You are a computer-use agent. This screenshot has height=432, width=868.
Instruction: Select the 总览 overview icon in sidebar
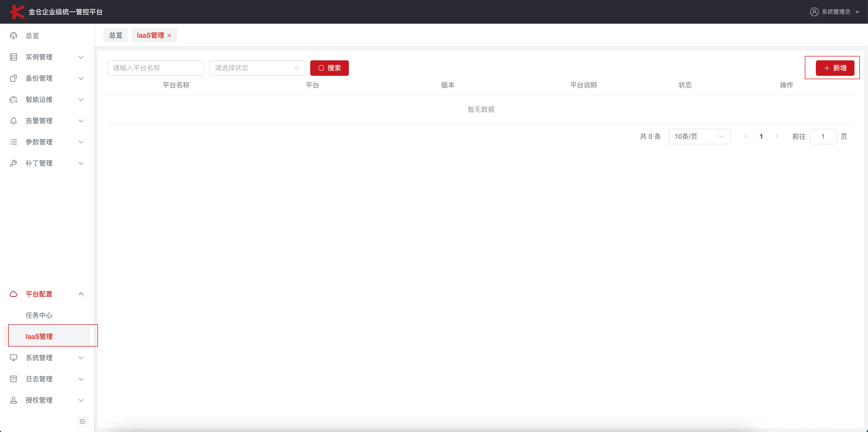[x=14, y=36]
